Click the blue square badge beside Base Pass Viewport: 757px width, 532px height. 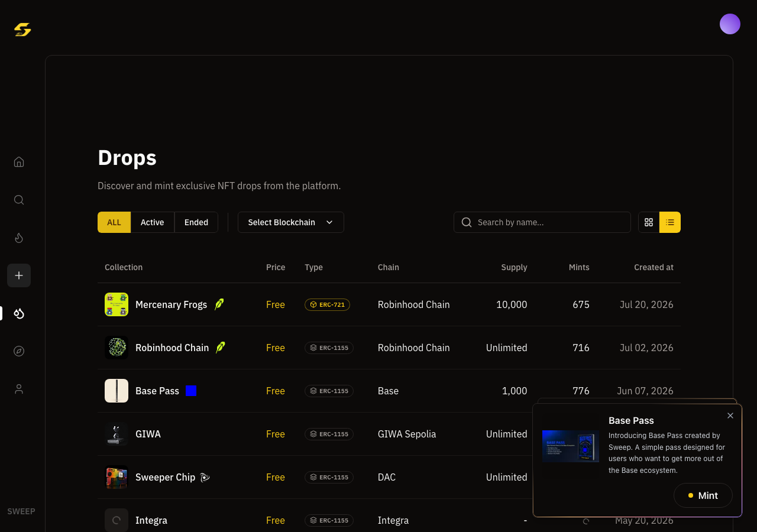coord(191,391)
